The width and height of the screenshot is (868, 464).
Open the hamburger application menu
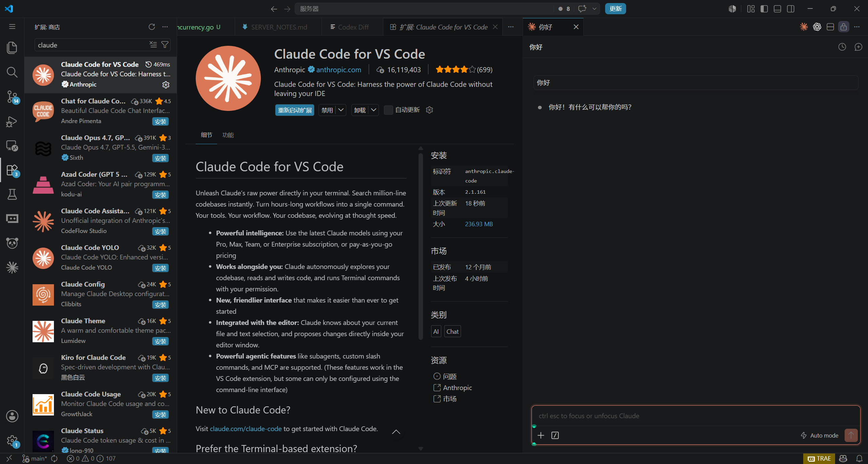tap(12, 26)
